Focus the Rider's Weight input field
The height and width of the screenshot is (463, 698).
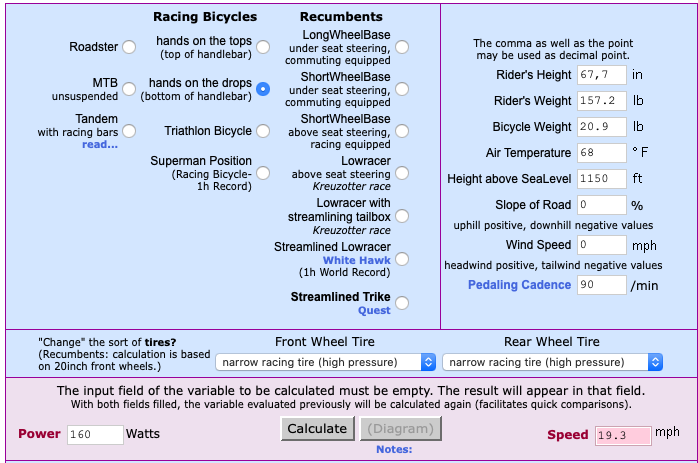[x=602, y=101]
